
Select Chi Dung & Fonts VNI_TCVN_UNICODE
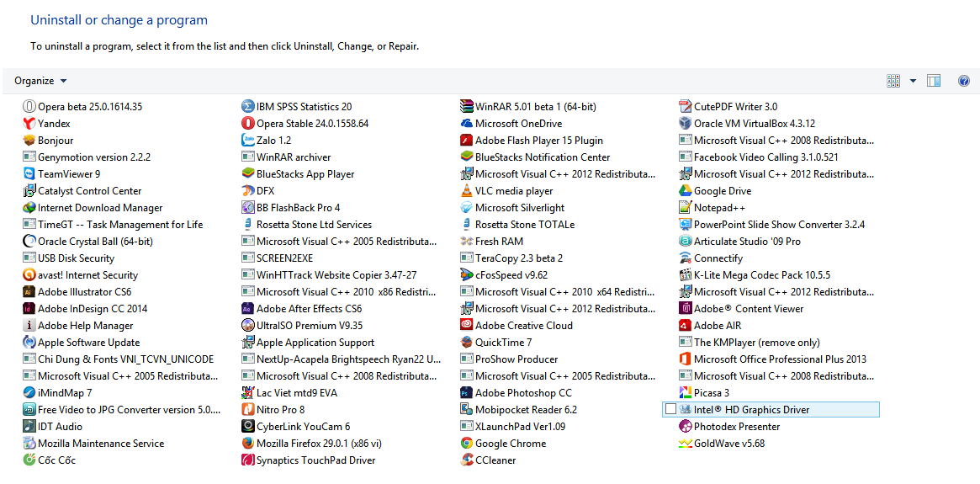[118, 359]
